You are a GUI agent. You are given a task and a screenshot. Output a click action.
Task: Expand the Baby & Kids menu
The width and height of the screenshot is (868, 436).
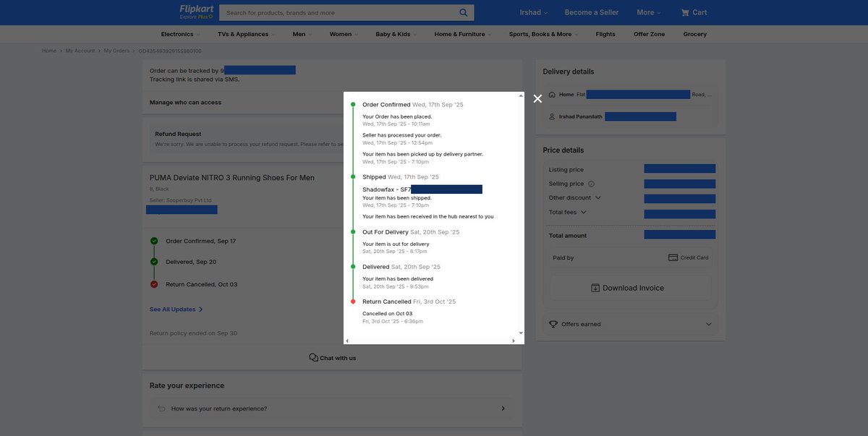pos(396,34)
